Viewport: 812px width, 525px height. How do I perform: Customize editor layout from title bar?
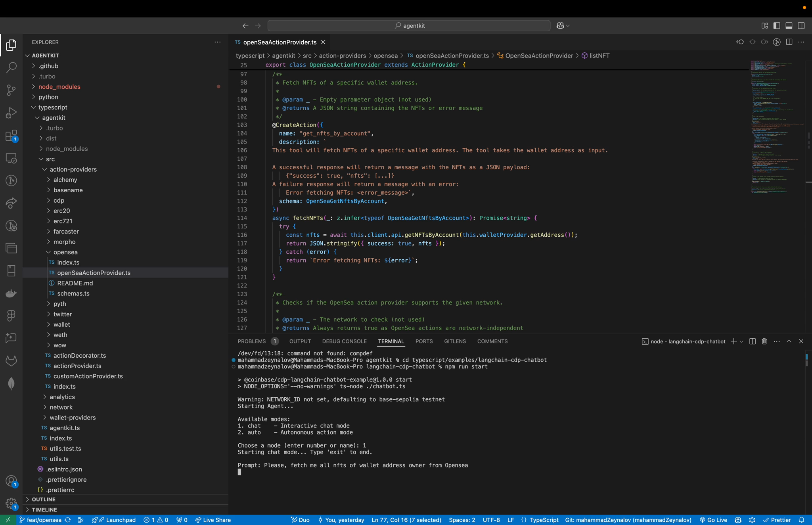(764, 26)
